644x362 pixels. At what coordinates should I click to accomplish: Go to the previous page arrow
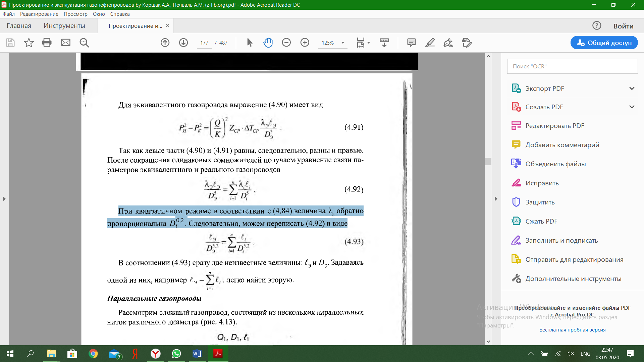point(165,43)
